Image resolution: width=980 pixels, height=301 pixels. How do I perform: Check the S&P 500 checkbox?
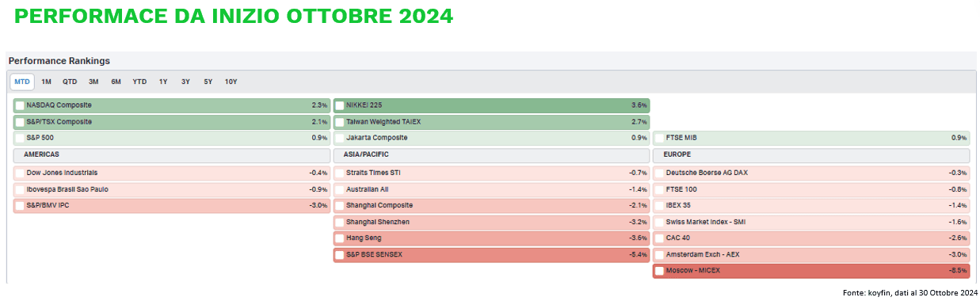click(20, 139)
